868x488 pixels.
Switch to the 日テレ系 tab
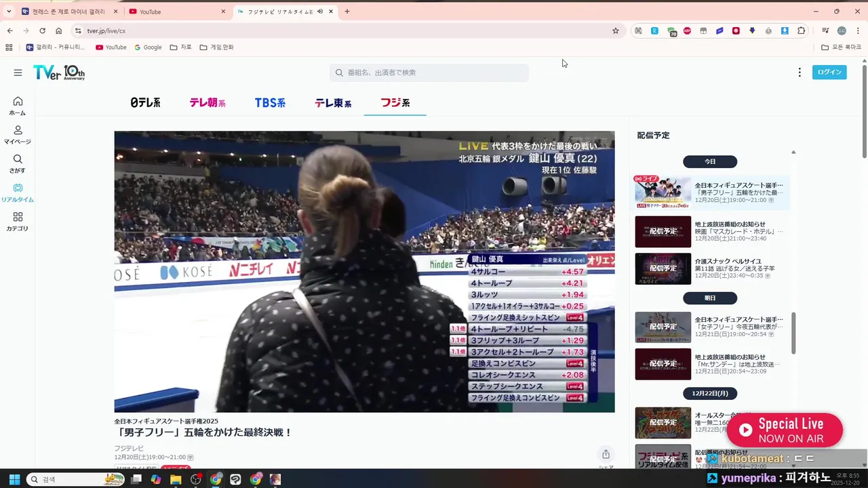pos(145,103)
